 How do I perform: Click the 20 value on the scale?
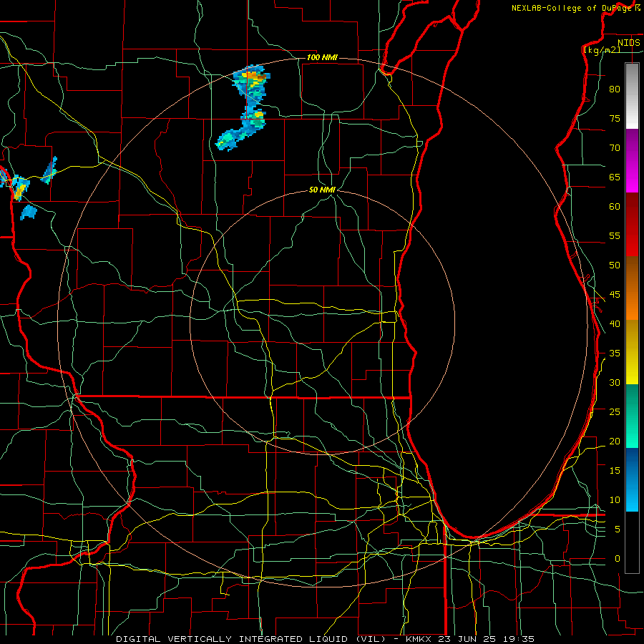coord(615,441)
